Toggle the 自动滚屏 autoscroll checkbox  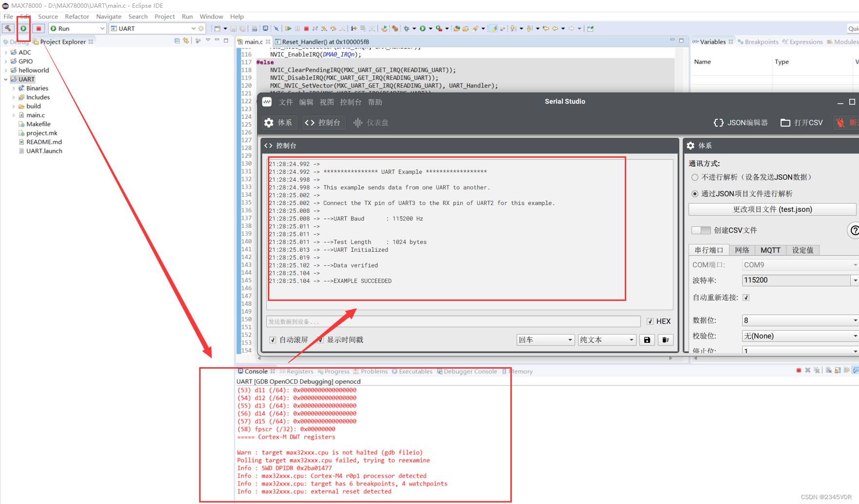(273, 340)
